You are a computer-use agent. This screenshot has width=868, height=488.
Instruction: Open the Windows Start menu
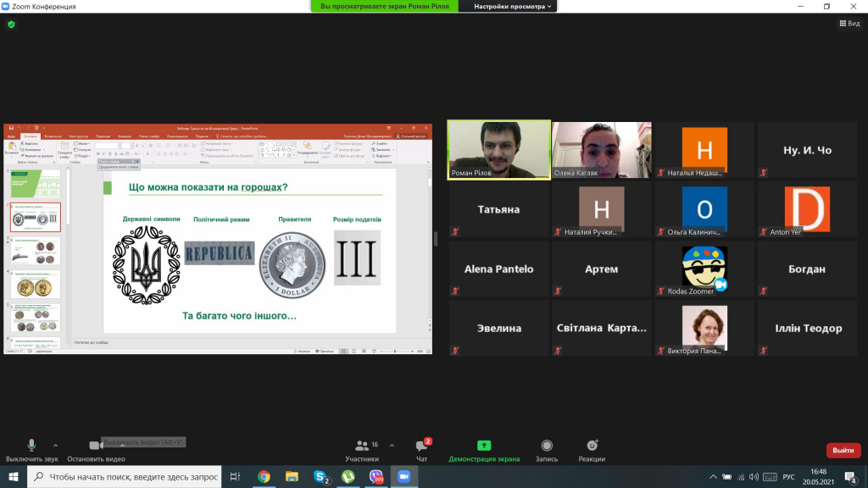pos(14,476)
